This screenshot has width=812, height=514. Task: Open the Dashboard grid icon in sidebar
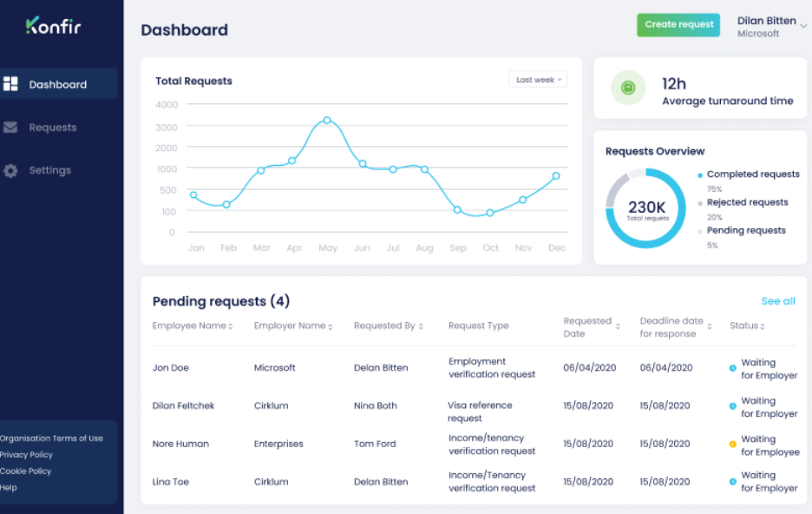pos(10,84)
